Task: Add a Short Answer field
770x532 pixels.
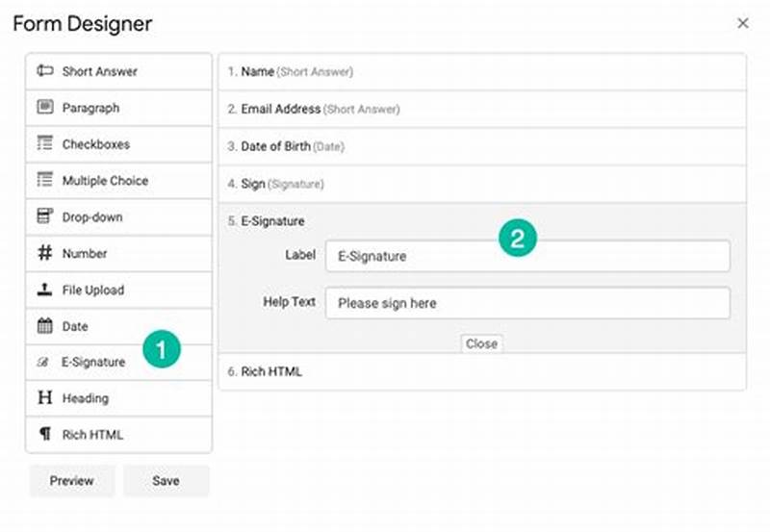Action: coord(118,71)
